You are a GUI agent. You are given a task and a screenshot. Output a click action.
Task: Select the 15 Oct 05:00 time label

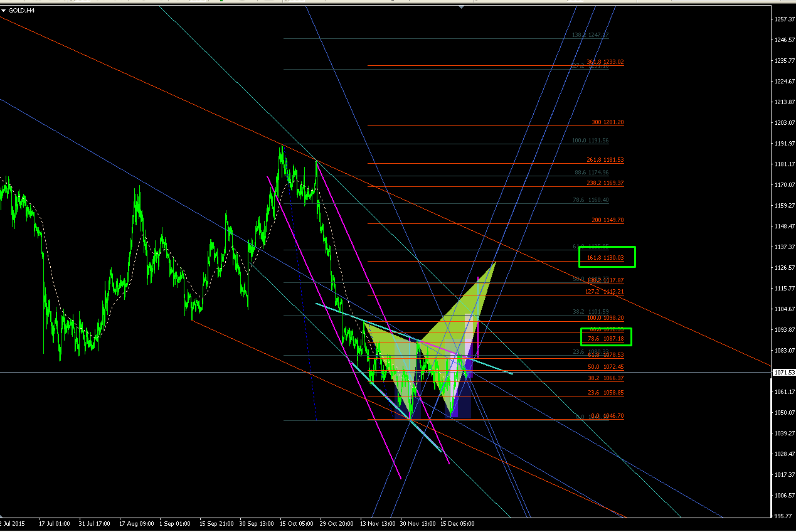(x=295, y=523)
